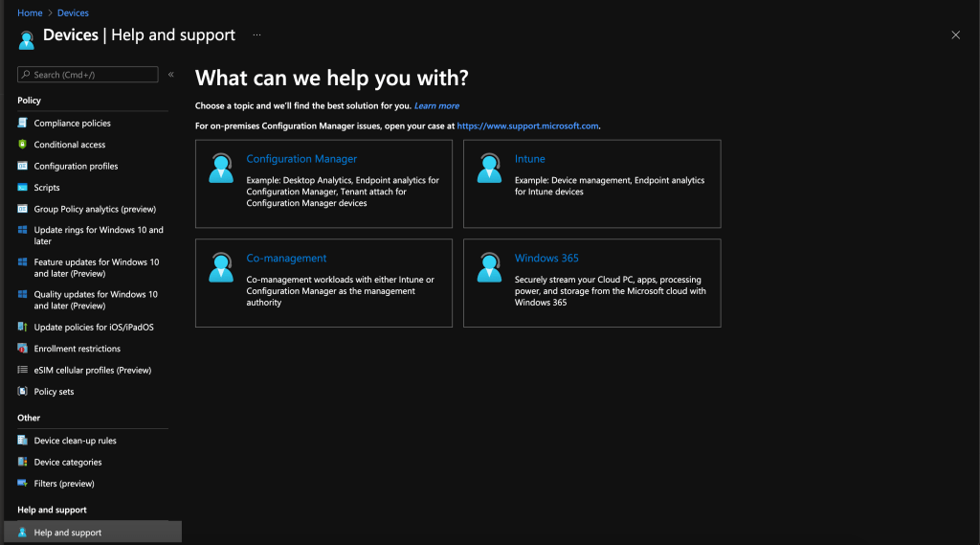Screen dimensions: 980x545
Task: Open Group Policy analytics (preview)
Action: [94, 209]
